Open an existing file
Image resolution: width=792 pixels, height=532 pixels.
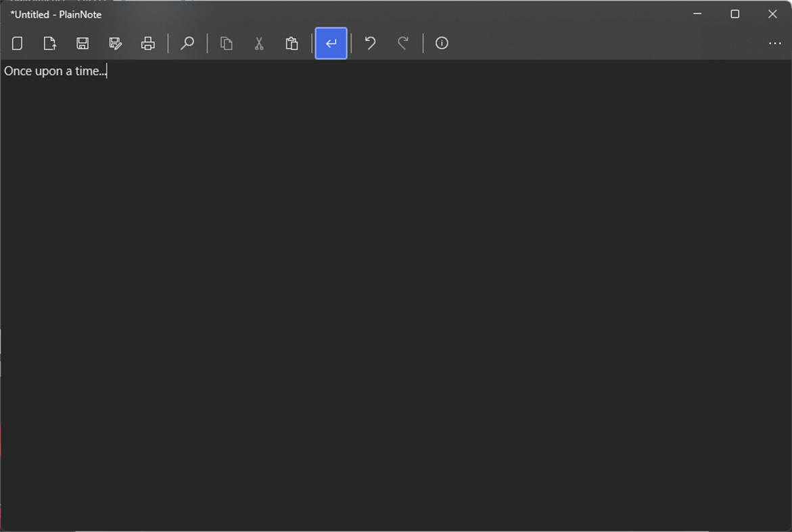tap(49, 43)
